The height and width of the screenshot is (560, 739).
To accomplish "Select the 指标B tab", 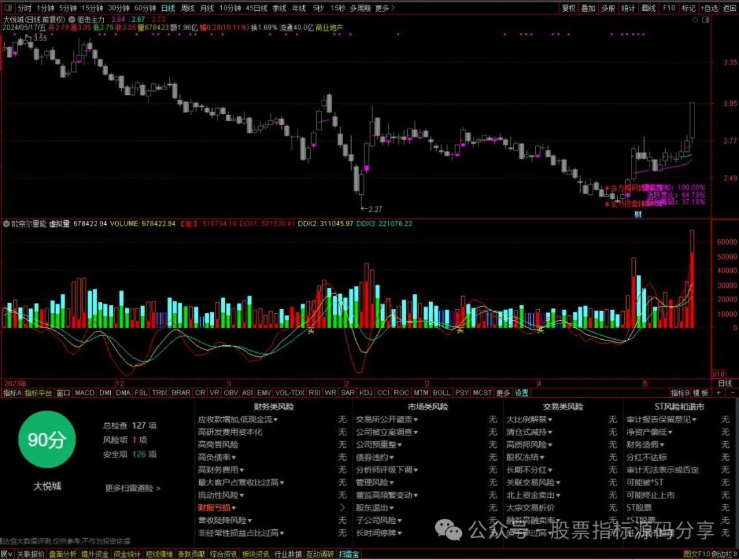I will [x=680, y=392].
